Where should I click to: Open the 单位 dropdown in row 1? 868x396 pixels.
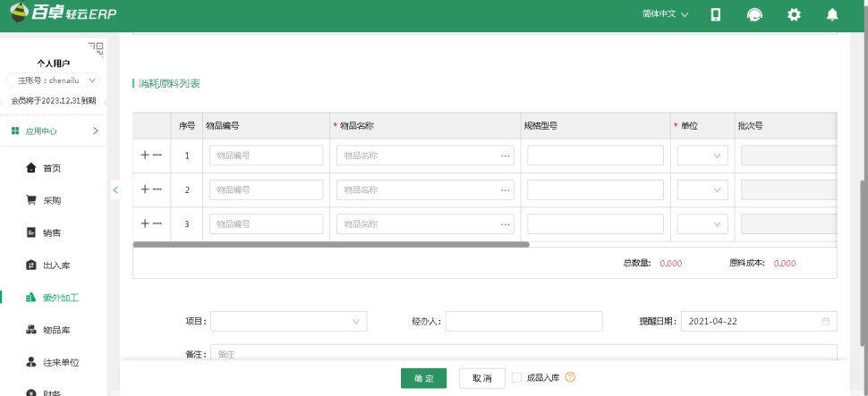click(x=702, y=156)
